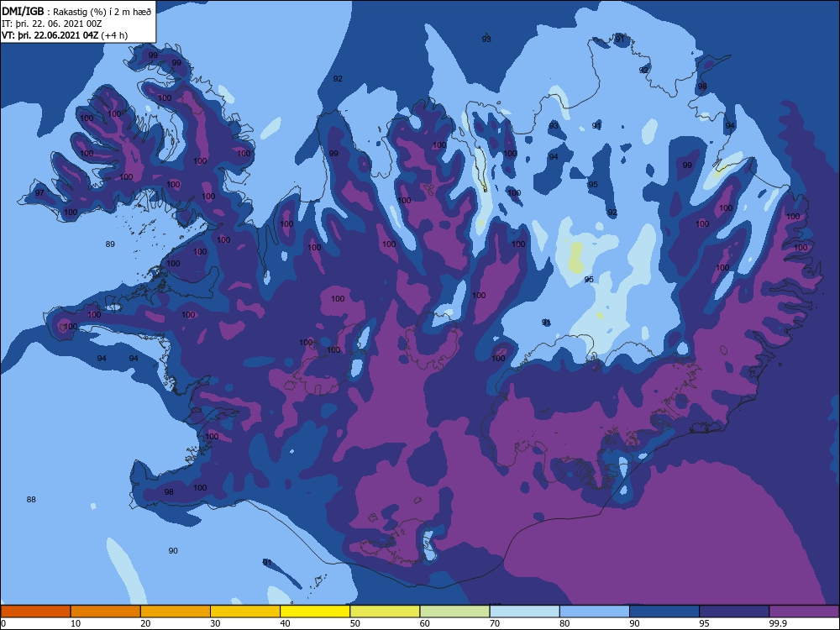Click the 'VT: þri. 22.06.2021 04Z (+4 h)' line
This screenshot has height=630, width=840.
point(65,35)
